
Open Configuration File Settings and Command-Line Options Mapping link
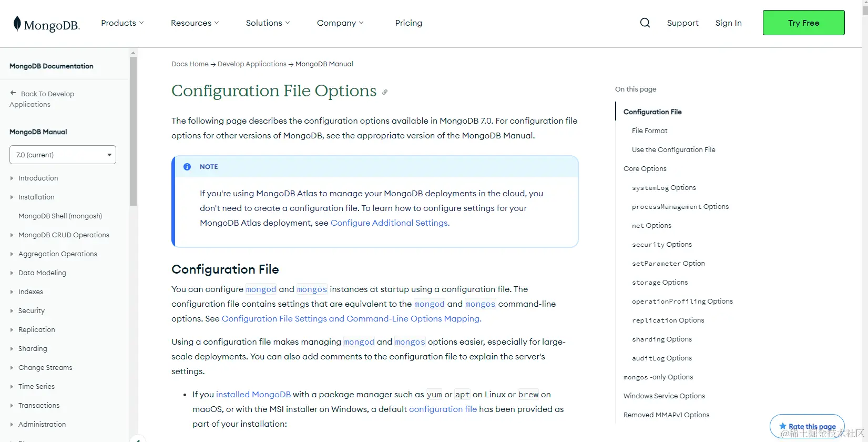352,318
